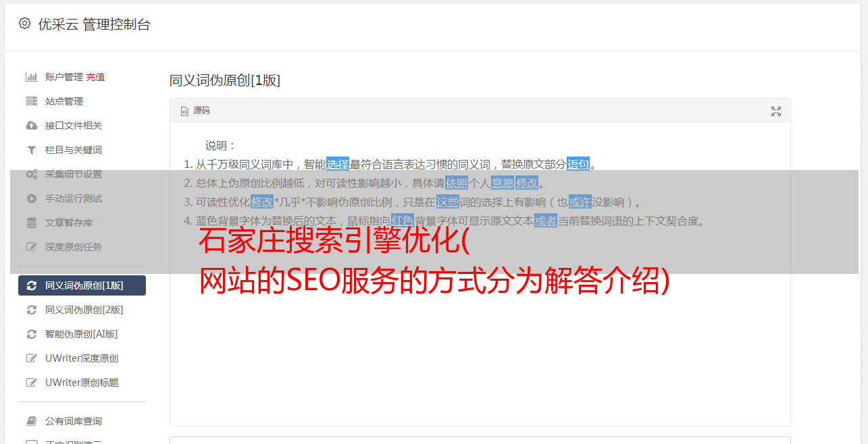Click the 公有词库查询 book icon

point(31,421)
